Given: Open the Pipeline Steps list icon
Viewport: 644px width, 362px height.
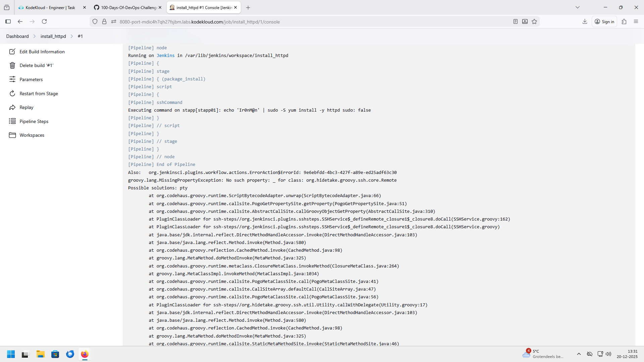Looking at the screenshot, I should pos(12,121).
